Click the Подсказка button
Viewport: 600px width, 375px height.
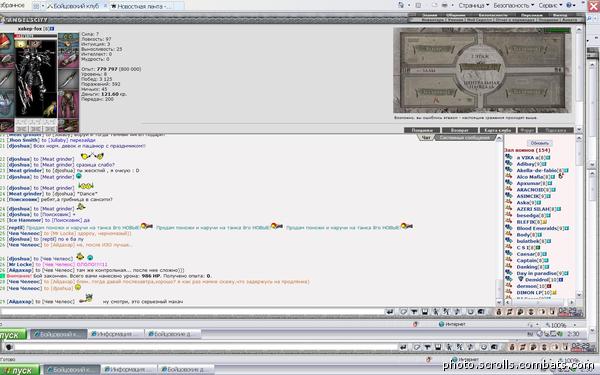click(555, 130)
